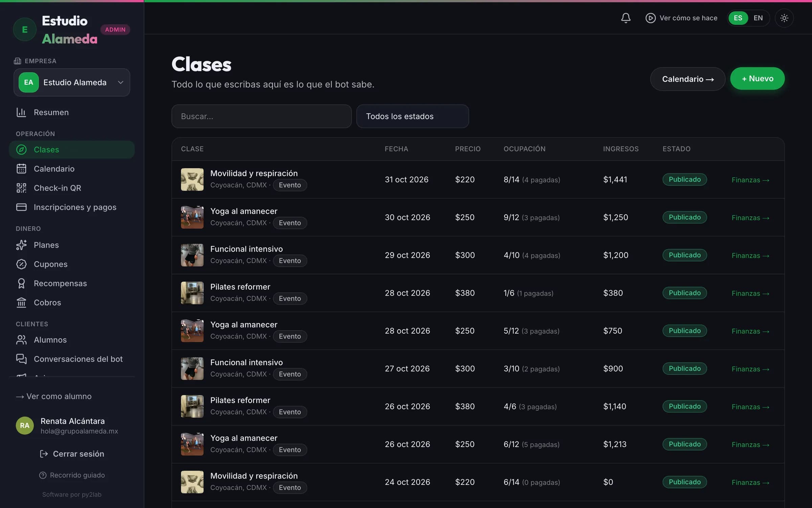Open the Alumnos section

[72, 340]
